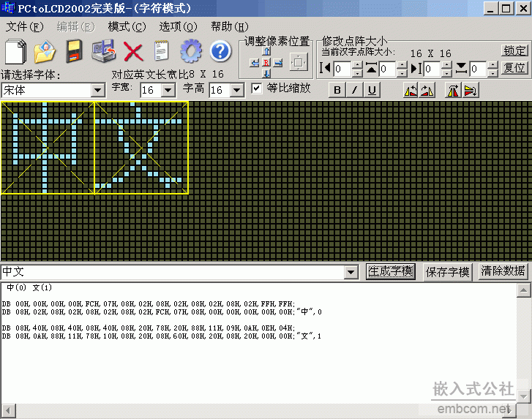Increase the top margin spinner value

[x=402, y=65]
